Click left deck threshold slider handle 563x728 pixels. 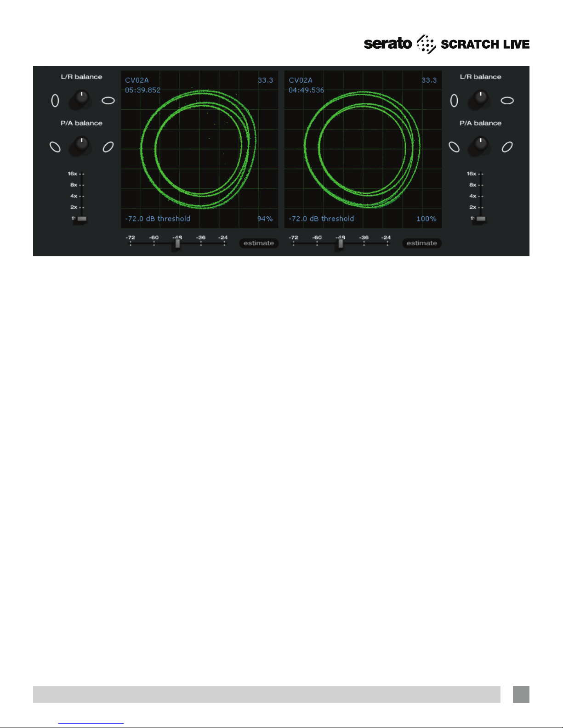(x=177, y=244)
